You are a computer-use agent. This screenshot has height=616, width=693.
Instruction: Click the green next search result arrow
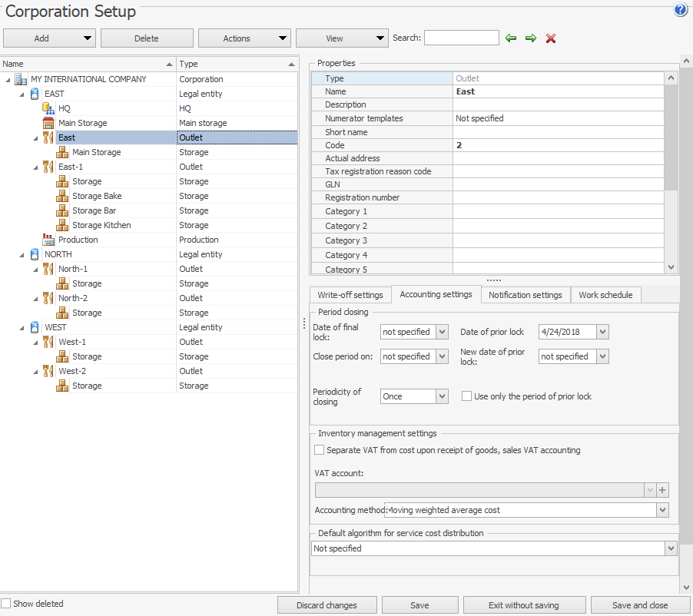pyautogui.click(x=531, y=38)
